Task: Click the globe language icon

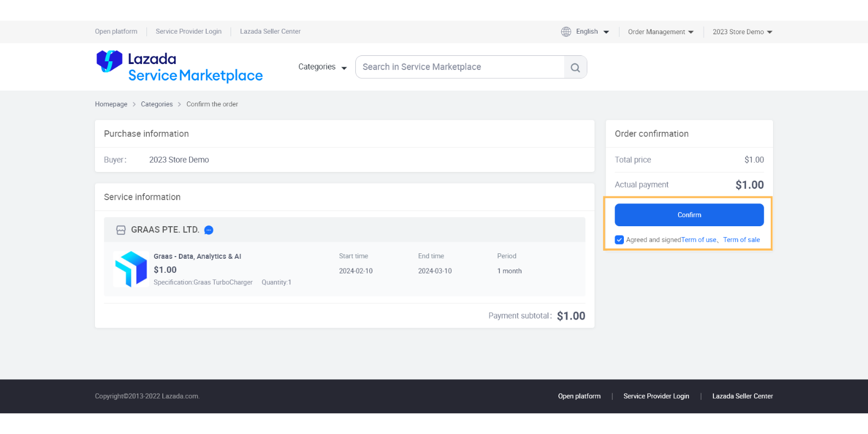Action: pyautogui.click(x=566, y=31)
